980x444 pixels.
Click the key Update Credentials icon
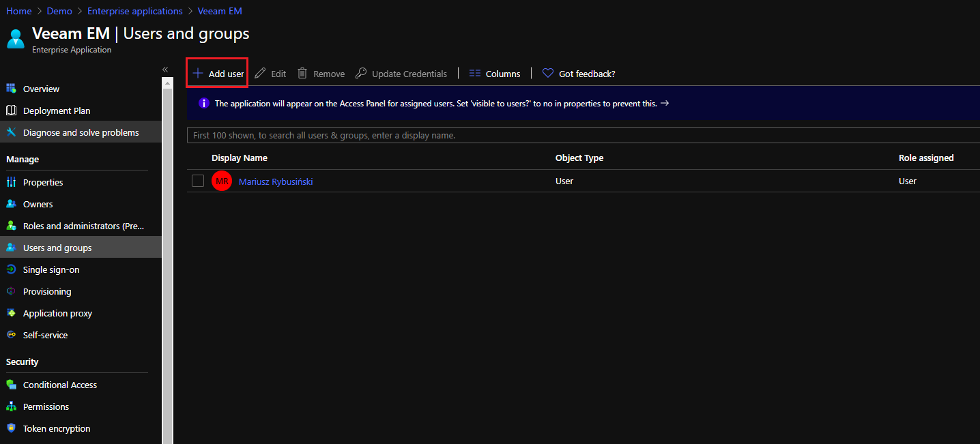click(x=361, y=74)
